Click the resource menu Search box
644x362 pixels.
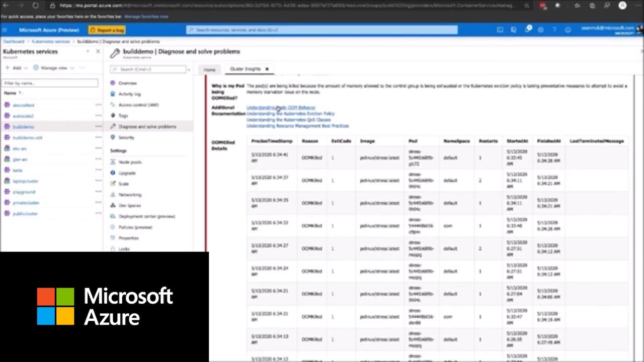pyautogui.click(x=148, y=69)
